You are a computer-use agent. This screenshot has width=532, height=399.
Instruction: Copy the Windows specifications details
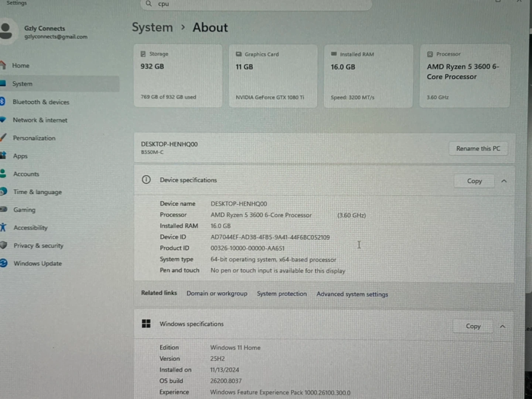473,326
